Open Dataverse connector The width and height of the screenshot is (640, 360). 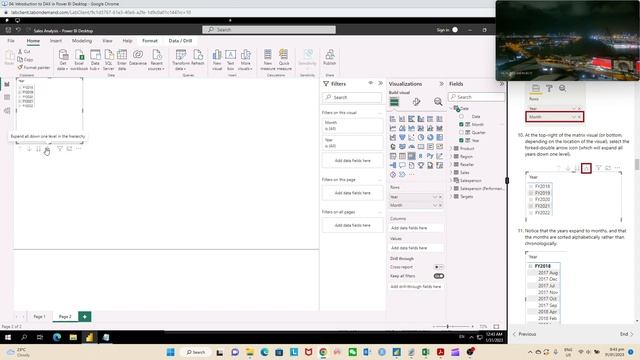[x=138, y=58]
